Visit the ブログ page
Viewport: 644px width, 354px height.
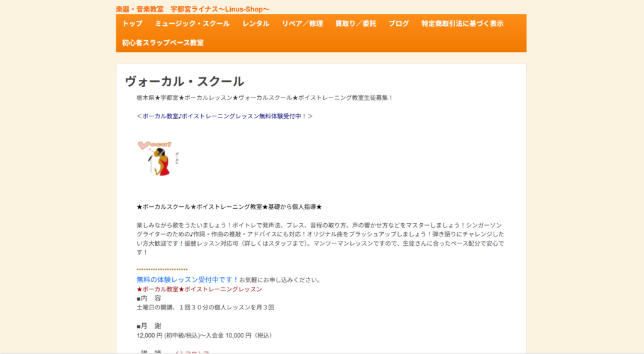[399, 24]
